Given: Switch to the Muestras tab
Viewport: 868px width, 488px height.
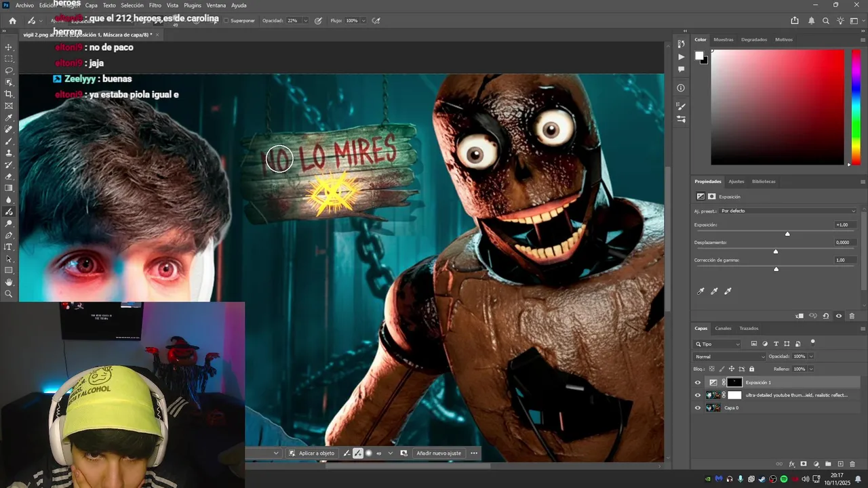Looking at the screenshot, I should tap(724, 39).
